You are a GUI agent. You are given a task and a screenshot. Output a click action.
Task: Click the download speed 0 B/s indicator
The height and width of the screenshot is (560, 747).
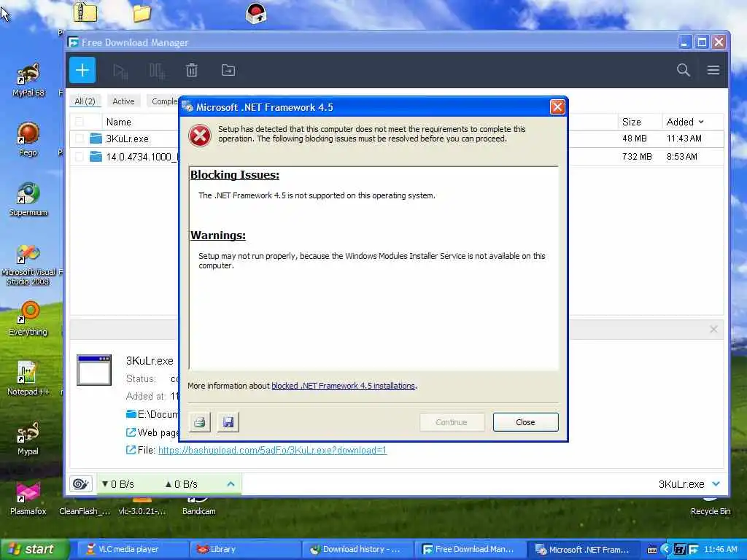[118, 484]
